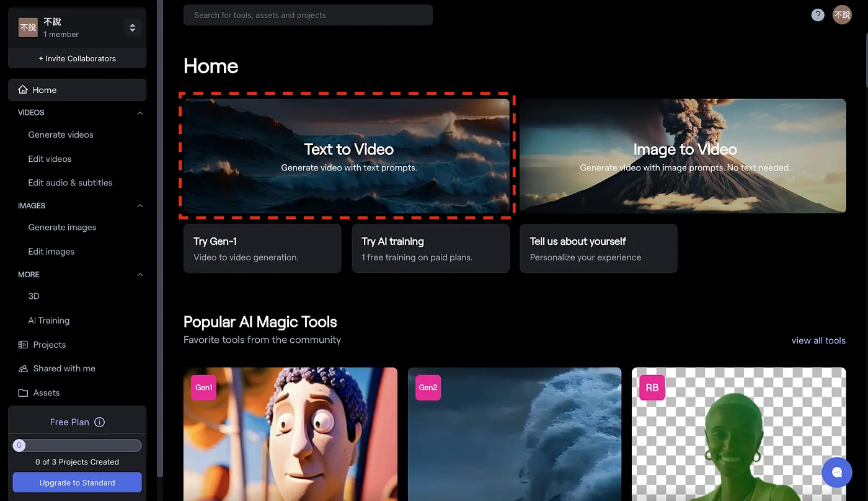
Task: Select Edit images in sidebar
Action: pyautogui.click(x=51, y=252)
